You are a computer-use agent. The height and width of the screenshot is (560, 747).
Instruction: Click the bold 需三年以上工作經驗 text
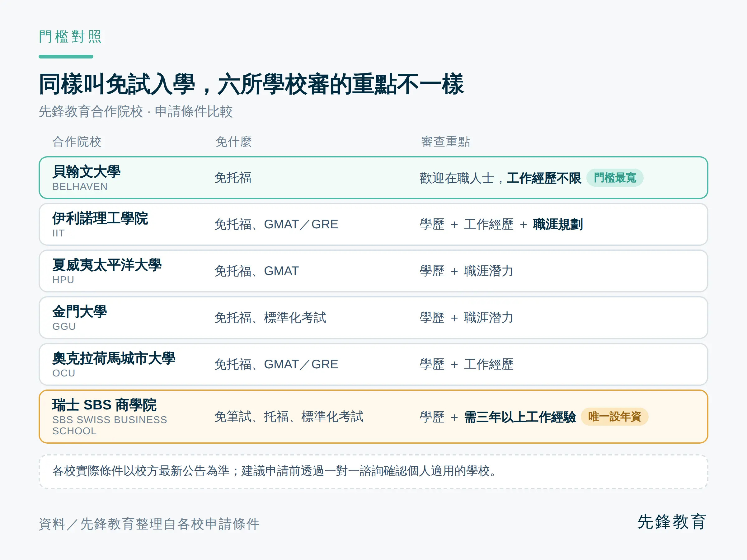pos(520,417)
